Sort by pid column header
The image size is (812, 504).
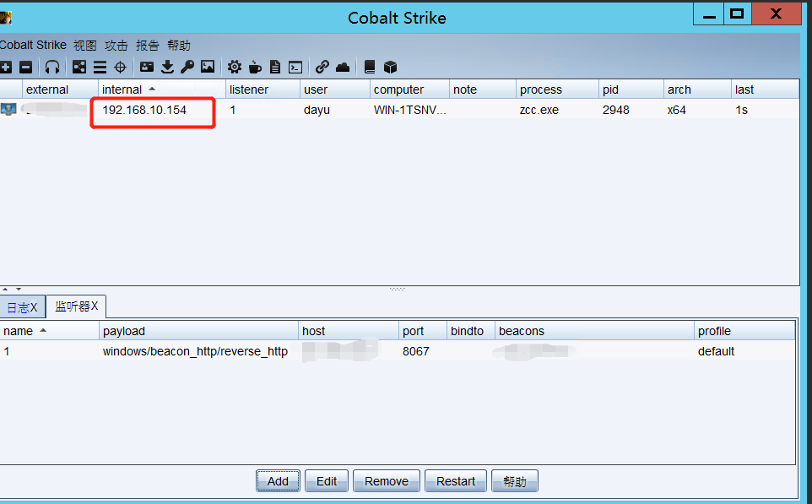click(631, 89)
